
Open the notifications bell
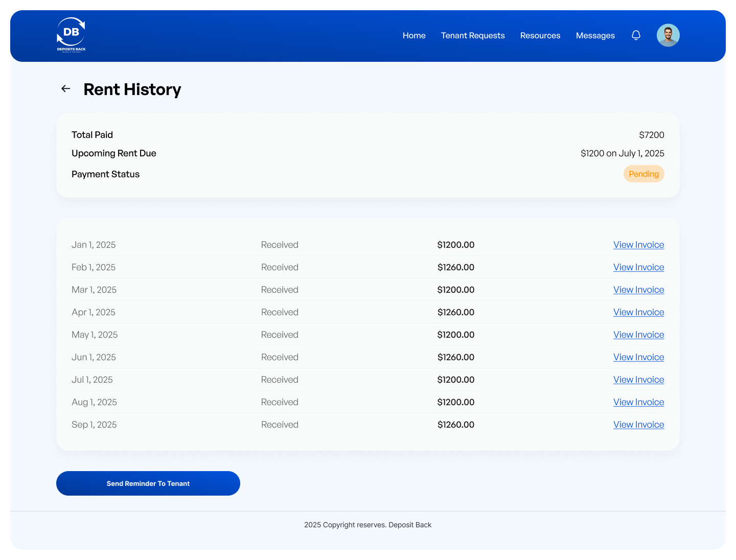[x=636, y=35]
